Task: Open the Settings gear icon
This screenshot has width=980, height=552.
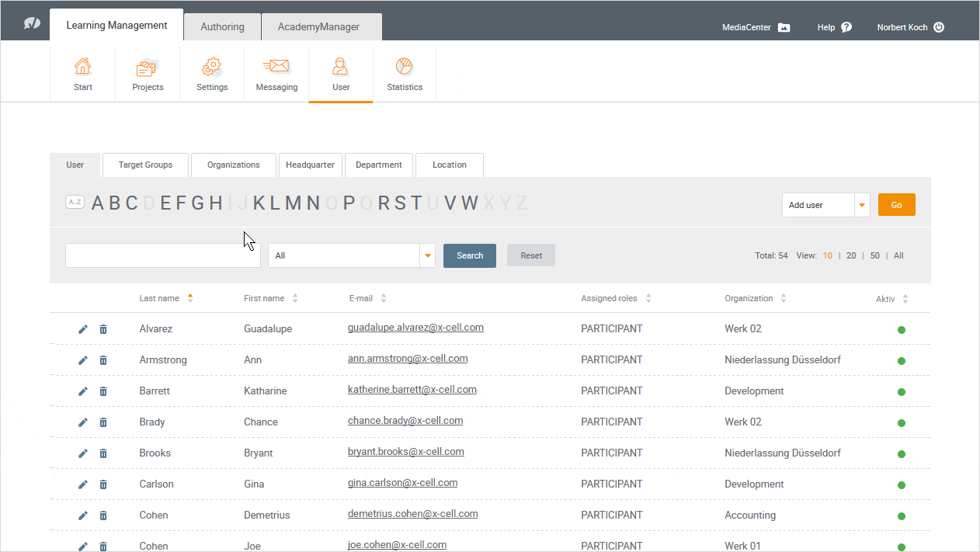Action: pos(211,68)
